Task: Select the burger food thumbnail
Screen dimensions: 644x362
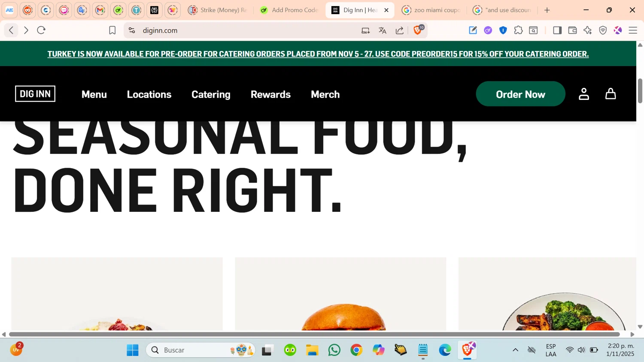Action: click(340, 294)
